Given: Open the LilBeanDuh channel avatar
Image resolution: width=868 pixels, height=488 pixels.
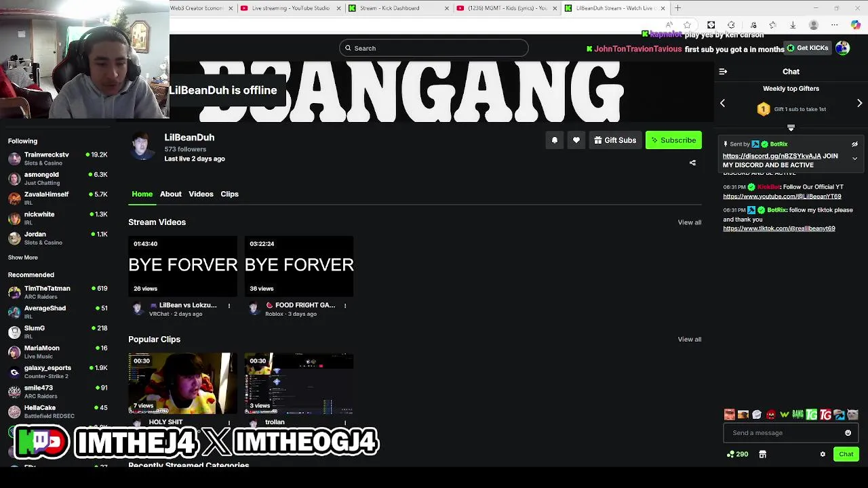Looking at the screenshot, I should (143, 144).
